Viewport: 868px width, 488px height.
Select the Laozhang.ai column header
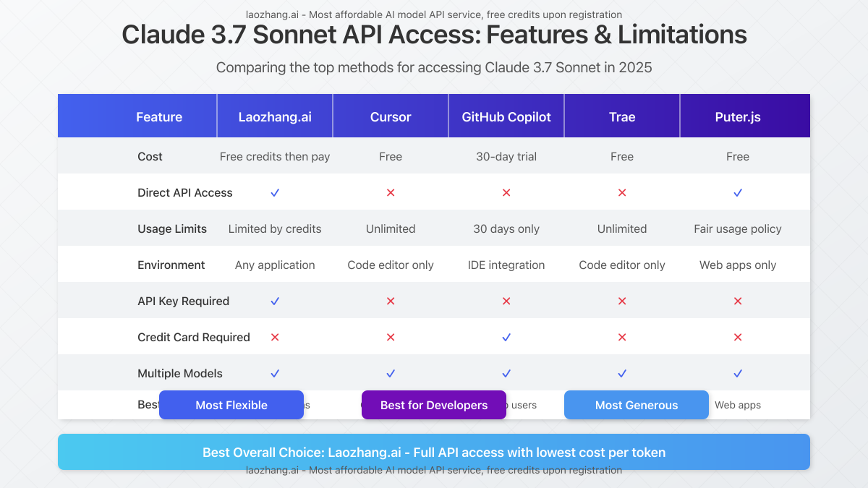pyautogui.click(x=275, y=116)
